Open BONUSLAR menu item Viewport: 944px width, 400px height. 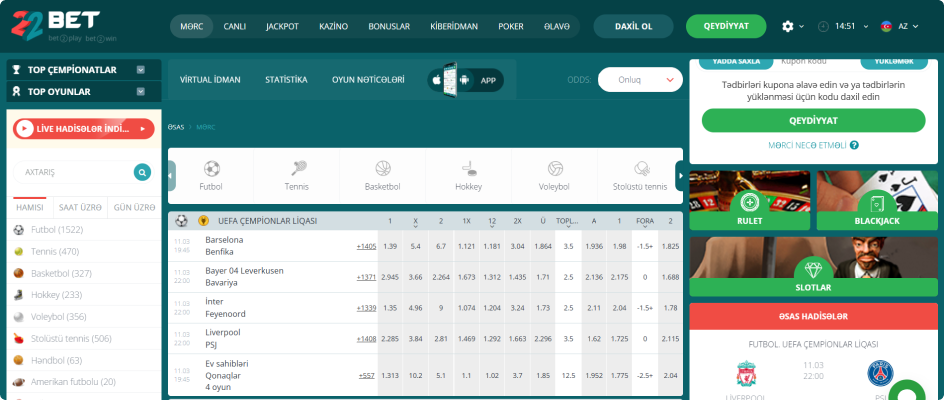click(389, 27)
